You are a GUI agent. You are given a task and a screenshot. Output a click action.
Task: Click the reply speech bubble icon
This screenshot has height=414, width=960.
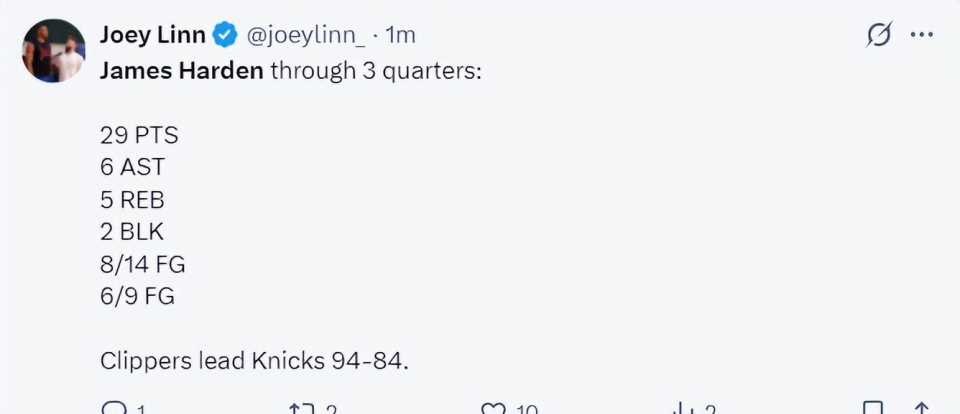click(x=112, y=408)
